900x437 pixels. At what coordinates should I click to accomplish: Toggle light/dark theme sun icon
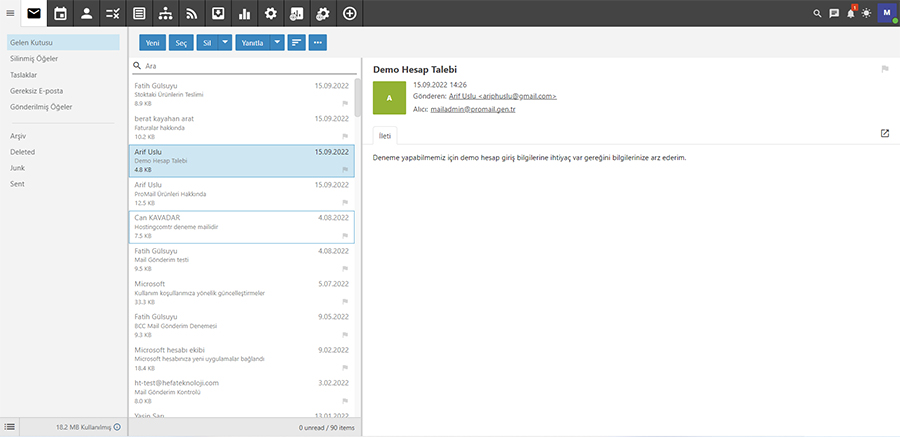click(x=866, y=14)
